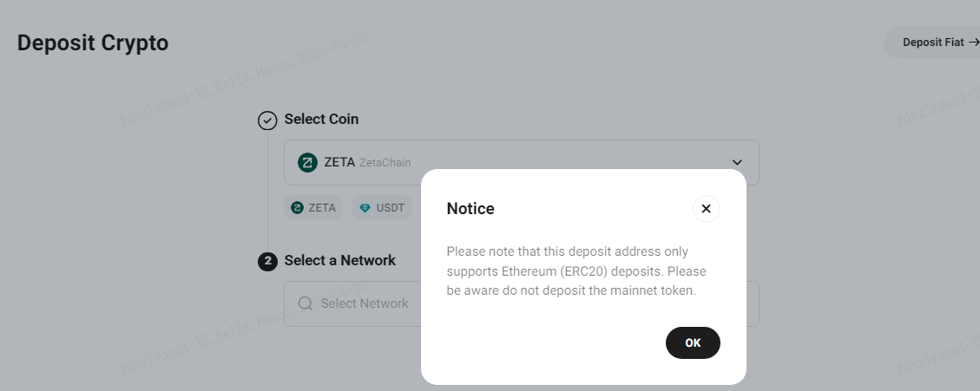Click the small ZETA icon in the chip
The height and width of the screenshot is (391, 980).
[298, 208]
